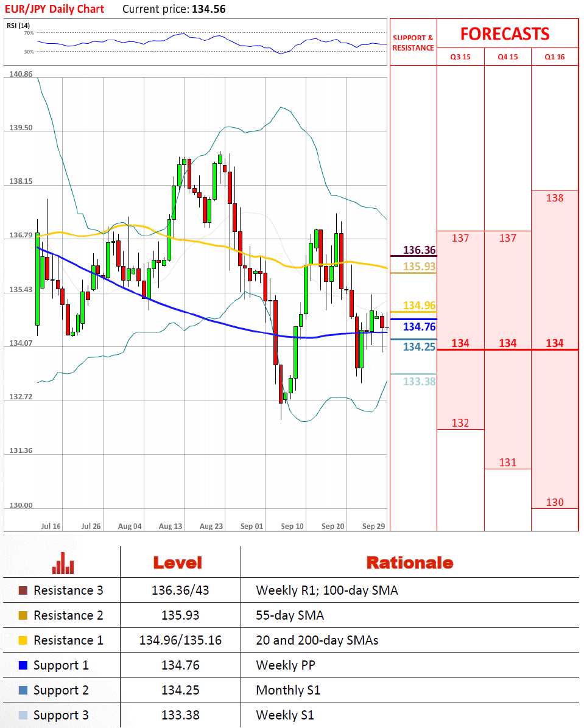The height and width of the screenshot is (728, 584).
Task: Click the 'Support 2' row label
Action: [61, 691]
